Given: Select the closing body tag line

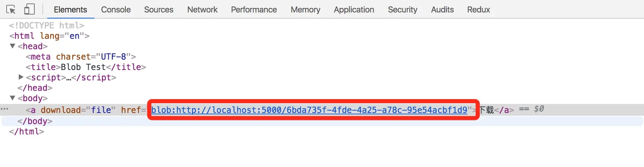Looking at the screenshot, I should [35, 121].
